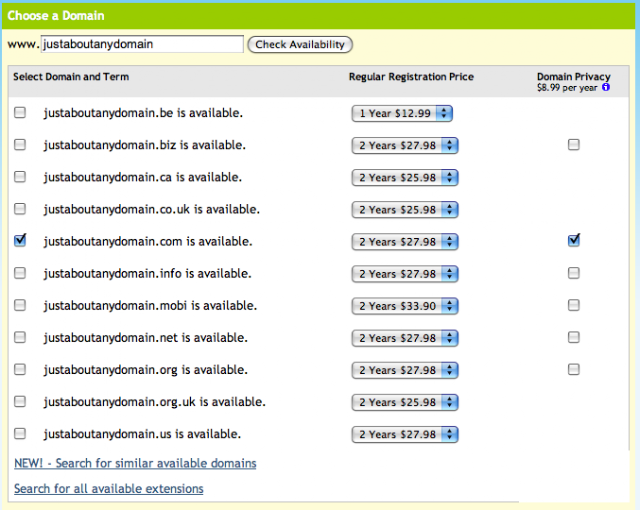Open the .mobi term dropdown showing $33.90

coord(405,306)
